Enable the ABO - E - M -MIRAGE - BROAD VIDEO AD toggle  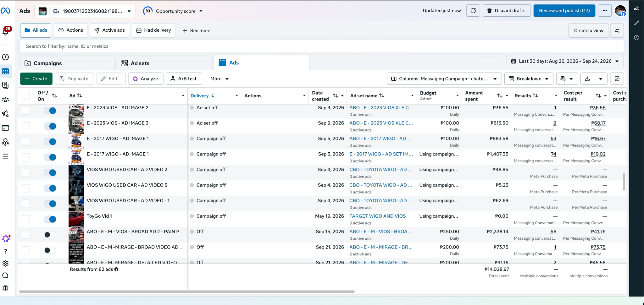[50, 250]
